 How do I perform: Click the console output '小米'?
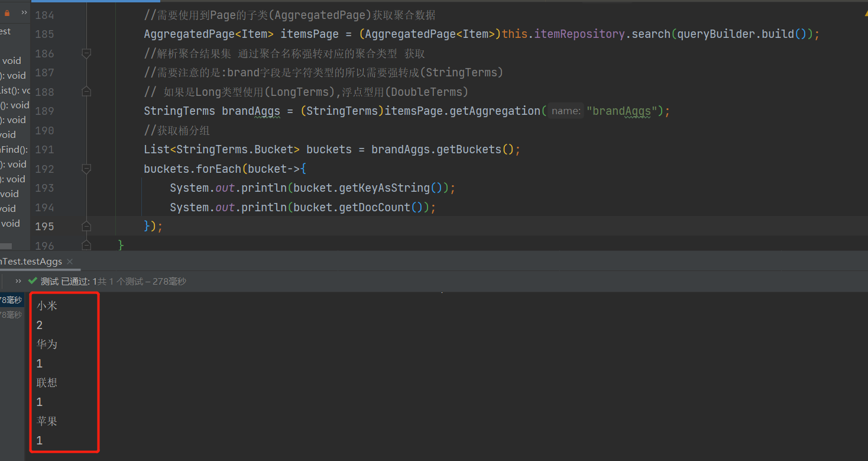47,306
